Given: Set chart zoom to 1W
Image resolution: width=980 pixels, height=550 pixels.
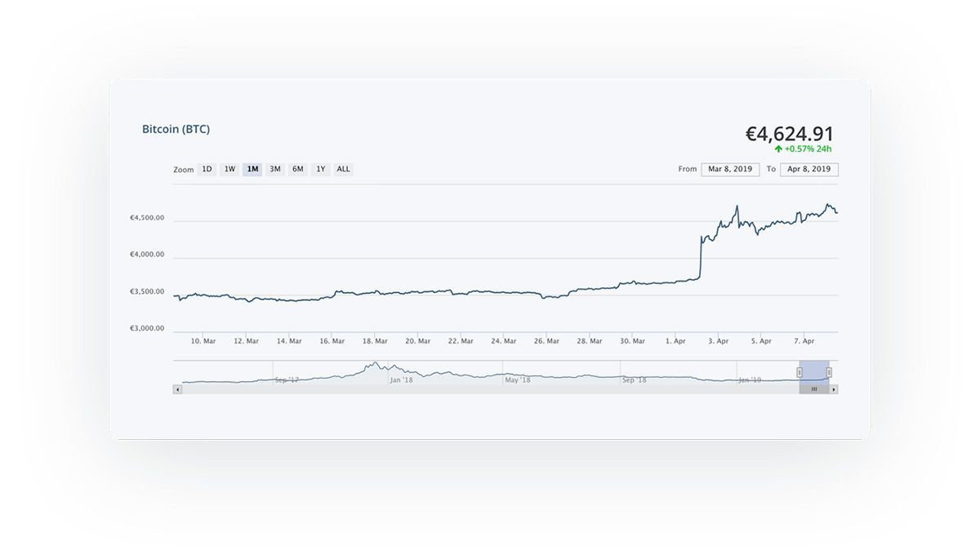Looking at the screenshot, I should tap(230, 169).
